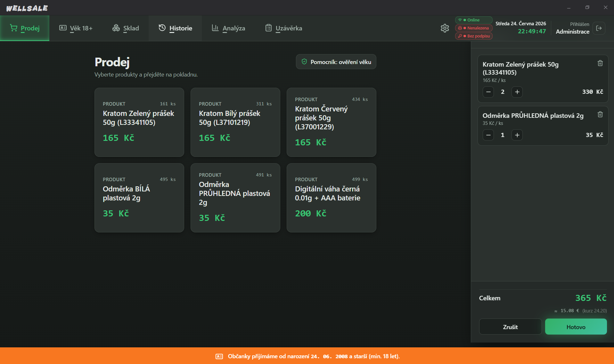
Task: Click the Bez podpisu status badge
Action: coord(474,36)
